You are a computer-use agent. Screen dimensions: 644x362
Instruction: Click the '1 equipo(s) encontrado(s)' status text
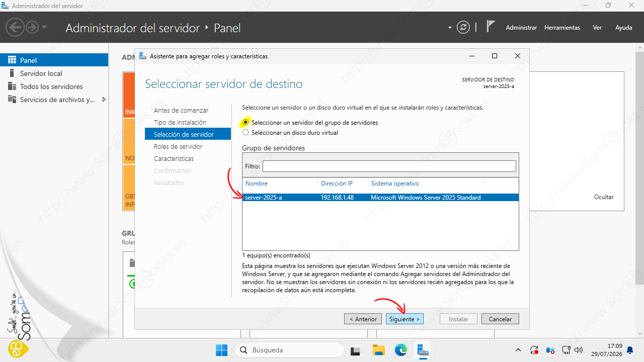(x=276, y=255)
